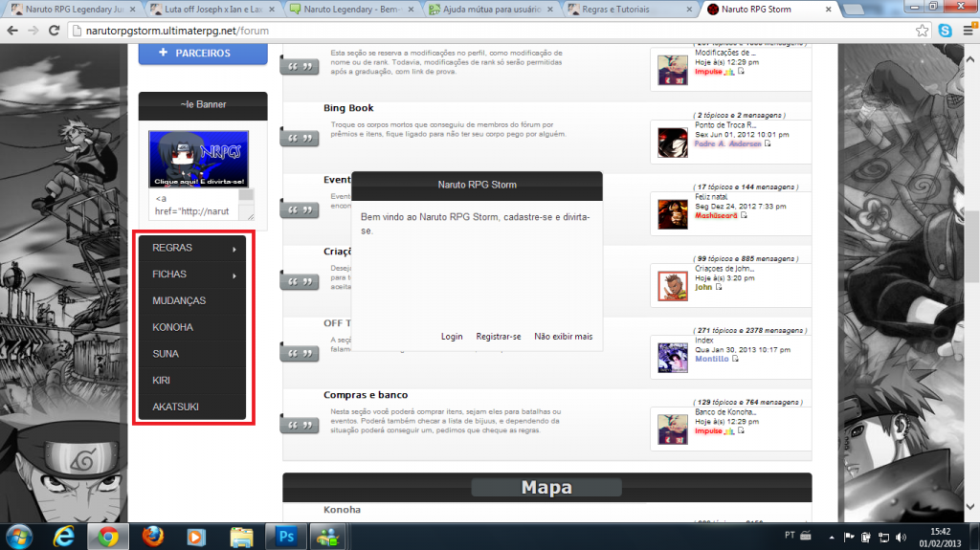Click the browser back arrow
Screen dimensions: 980x550
coord(12,31)
